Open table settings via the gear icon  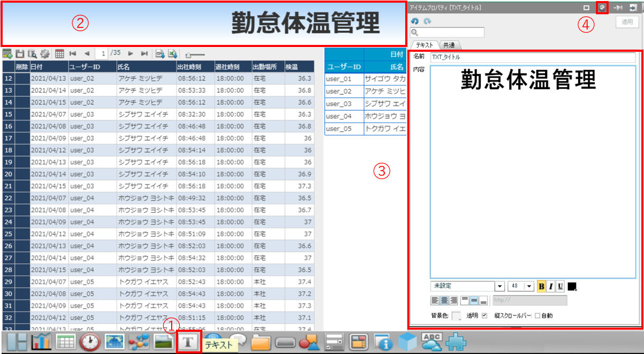[44, 53]
